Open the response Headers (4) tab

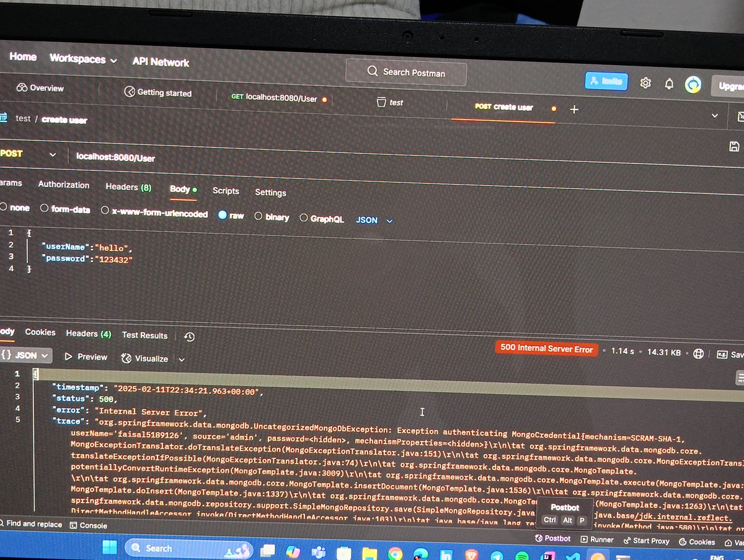(x=89, y=334)
